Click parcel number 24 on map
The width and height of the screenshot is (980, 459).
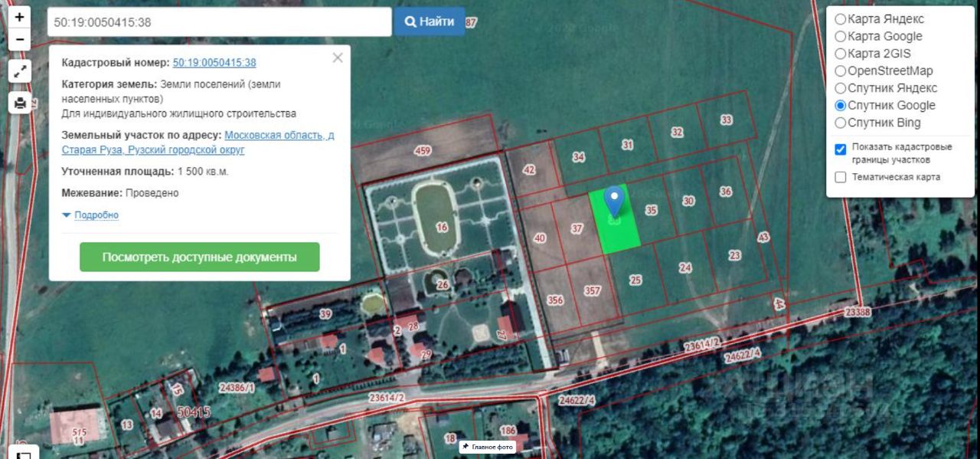pyautogui.click(x=685, y=267)
